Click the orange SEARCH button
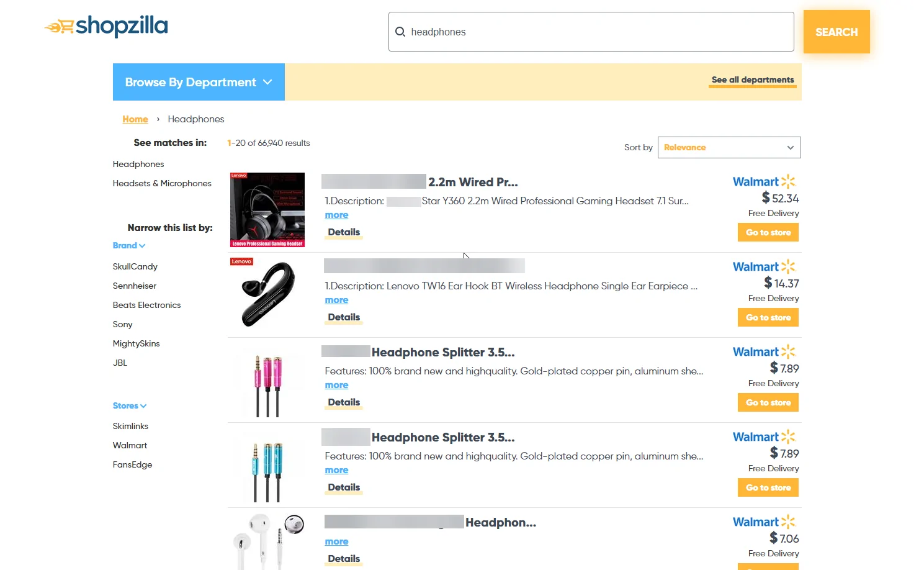924x570 pixels. pos(836,32)
